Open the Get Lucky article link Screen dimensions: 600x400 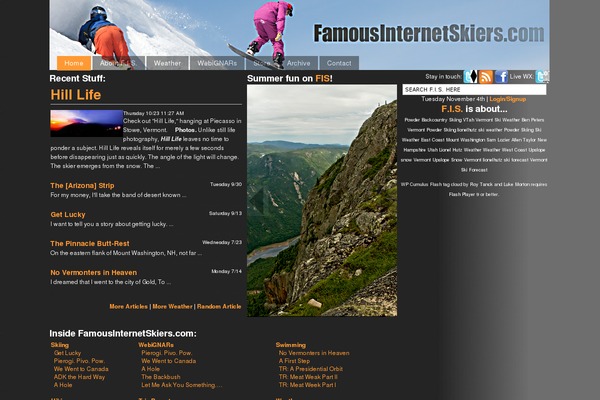(x=68, y=215)
